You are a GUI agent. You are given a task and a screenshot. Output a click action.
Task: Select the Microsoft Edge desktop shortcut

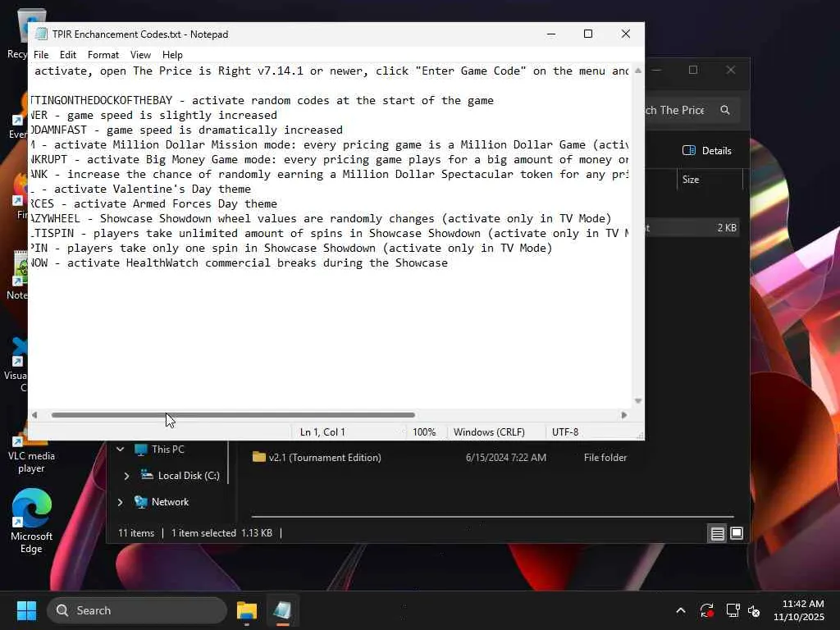coord(32,521)
